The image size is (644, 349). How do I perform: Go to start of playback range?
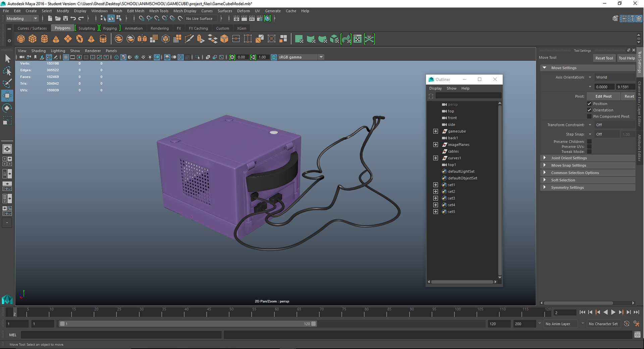(x=582, y=312)
